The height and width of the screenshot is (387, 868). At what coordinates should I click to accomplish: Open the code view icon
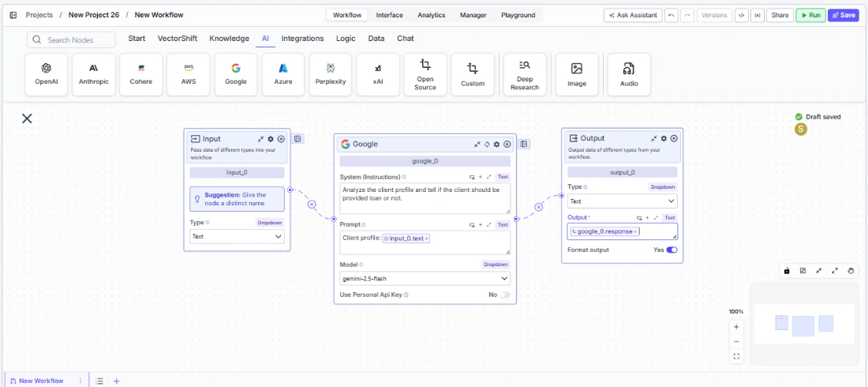(x=741, y=15)
